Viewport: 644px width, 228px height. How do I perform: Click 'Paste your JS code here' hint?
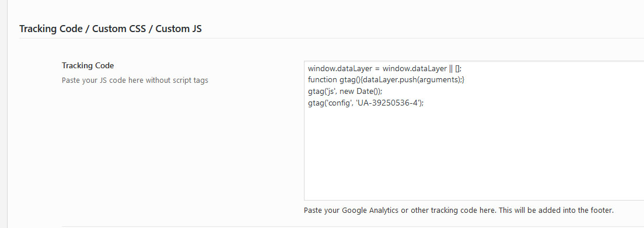[135, 80]
